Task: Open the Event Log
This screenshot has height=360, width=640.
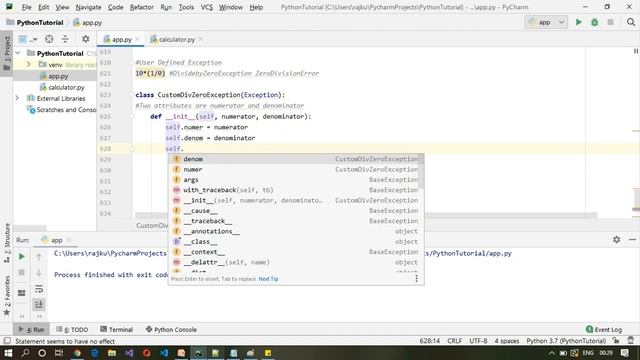Action: [x=604, y=329]
